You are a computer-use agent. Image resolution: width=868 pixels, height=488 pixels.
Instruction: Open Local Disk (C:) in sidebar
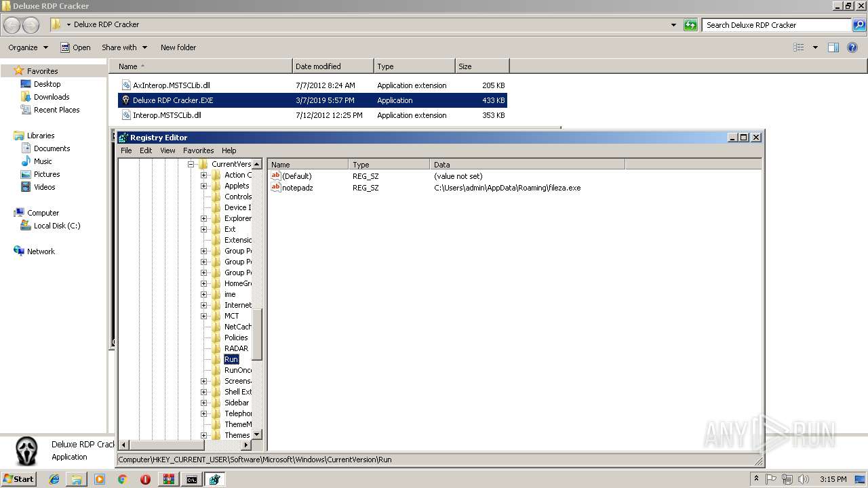[x=57, y=226]
